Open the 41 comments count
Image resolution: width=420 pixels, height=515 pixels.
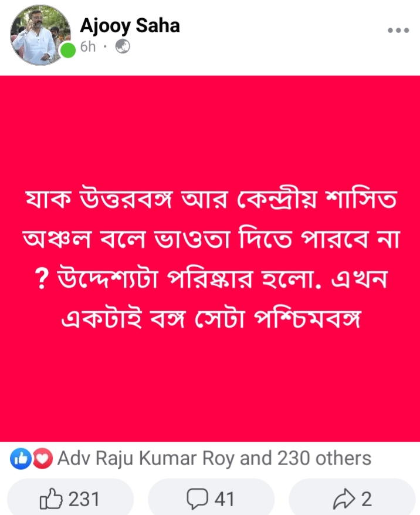(x=225, y=499)
